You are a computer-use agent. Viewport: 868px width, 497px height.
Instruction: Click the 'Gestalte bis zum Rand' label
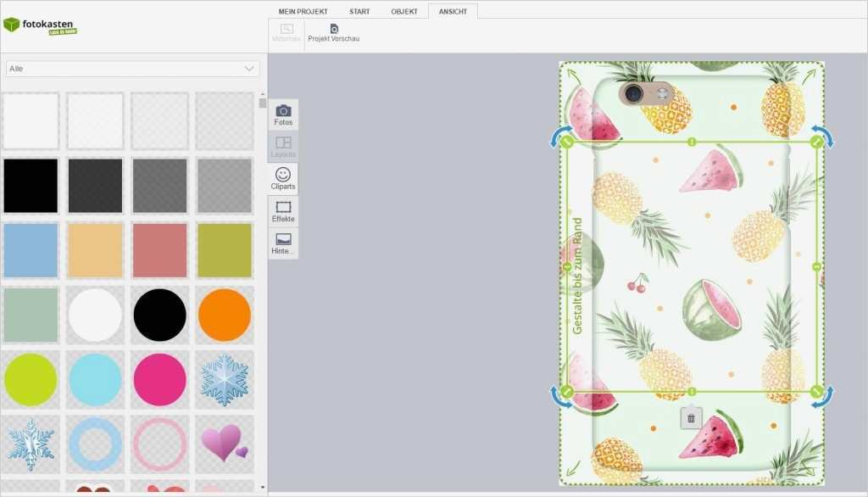577,276
